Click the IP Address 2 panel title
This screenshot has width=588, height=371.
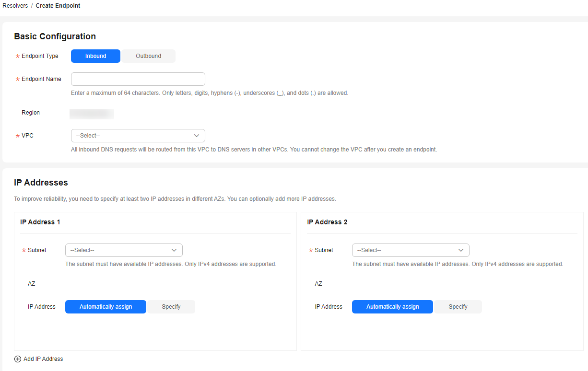[x=327, y=222]
